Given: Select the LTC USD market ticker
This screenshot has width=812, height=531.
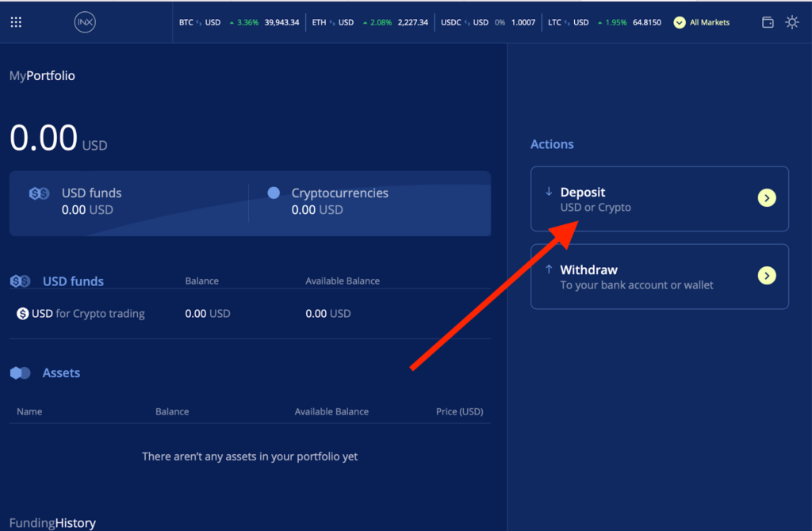Looking at the screenshot, I should [x=604, y=22].
